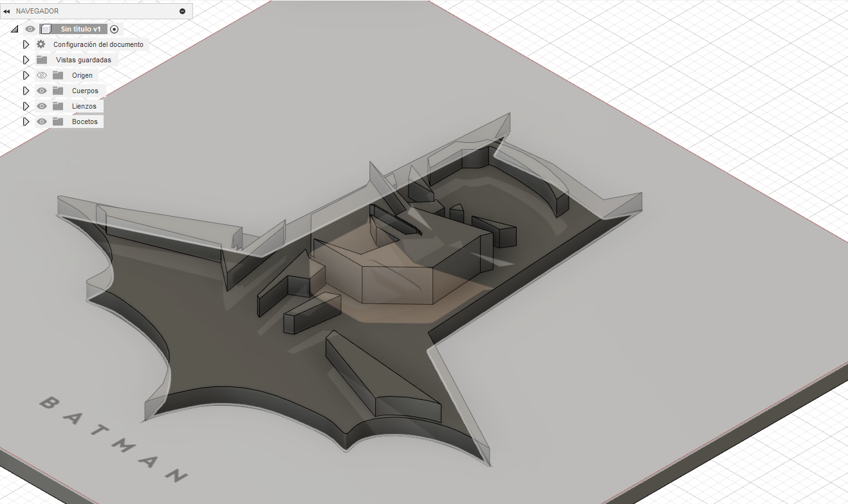Select the Origen label
This screenshot has width=848, height=504.
tap(82, 75)
